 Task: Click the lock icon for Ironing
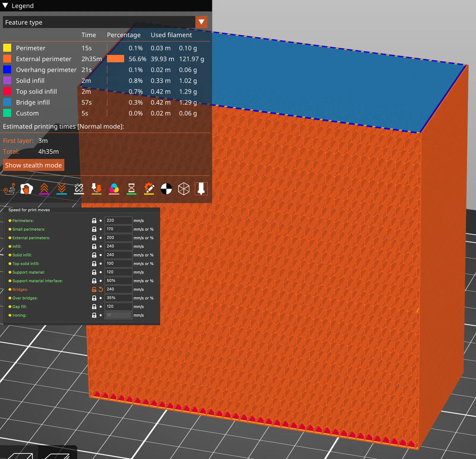coord(94,315)
